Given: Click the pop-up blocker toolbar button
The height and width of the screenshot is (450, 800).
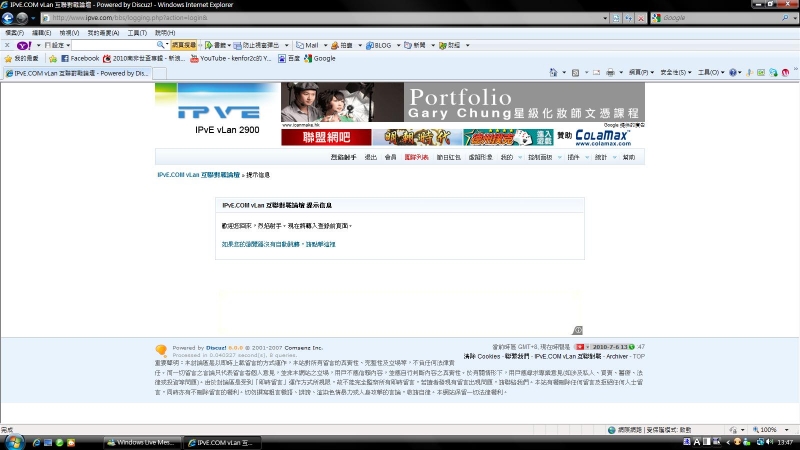Looking at the screenshot, I should pos(257,45).
